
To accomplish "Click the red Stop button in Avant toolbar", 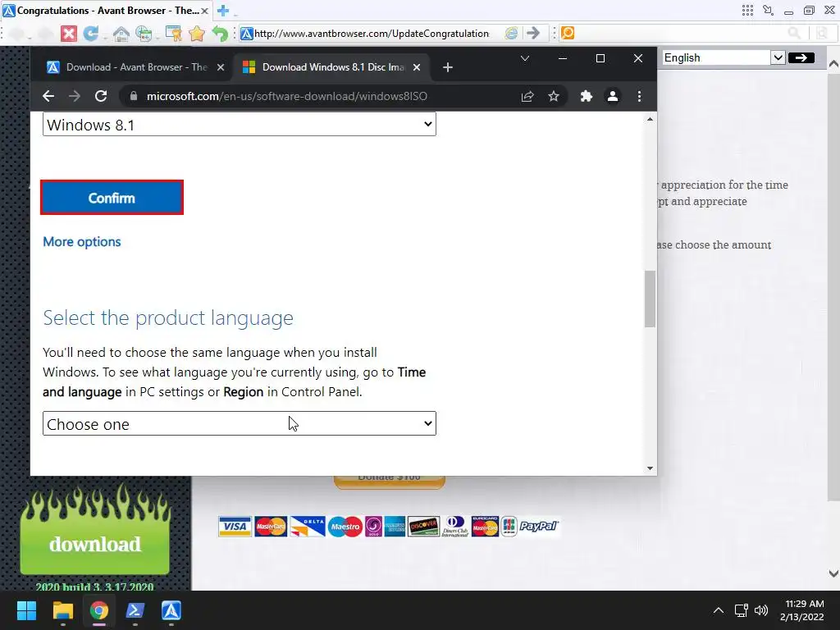I will (69, 34).
